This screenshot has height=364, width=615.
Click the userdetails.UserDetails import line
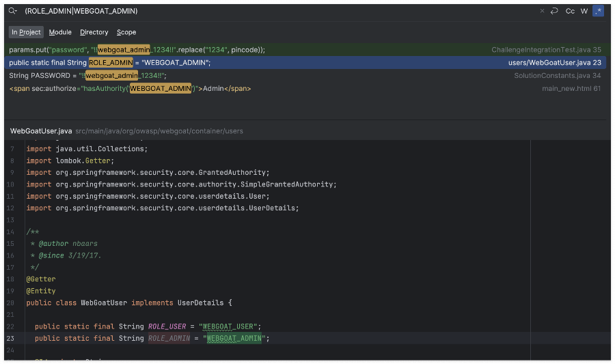click(163, 208)
